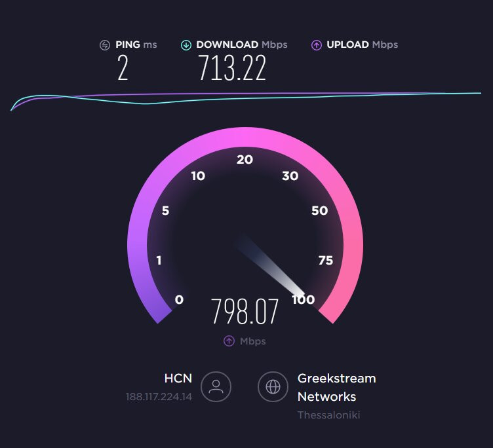Click the small upload icon beside Mbps under gauge
Image resolution: width=493 pixels, height=448 pixels.
229,341
